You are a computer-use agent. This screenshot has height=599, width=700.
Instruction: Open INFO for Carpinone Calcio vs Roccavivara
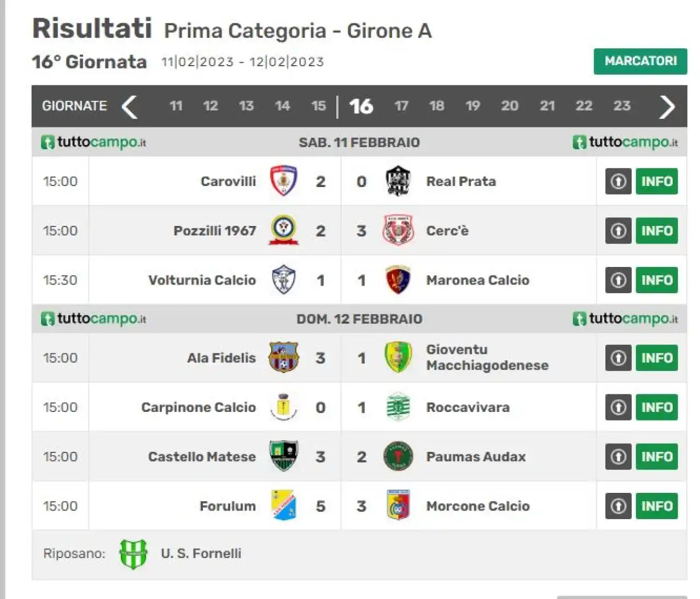[657, 407]
